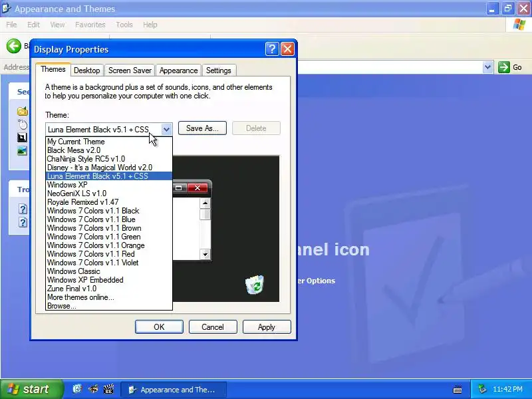Open Internet Explorer from quick launch

(77, 389)
